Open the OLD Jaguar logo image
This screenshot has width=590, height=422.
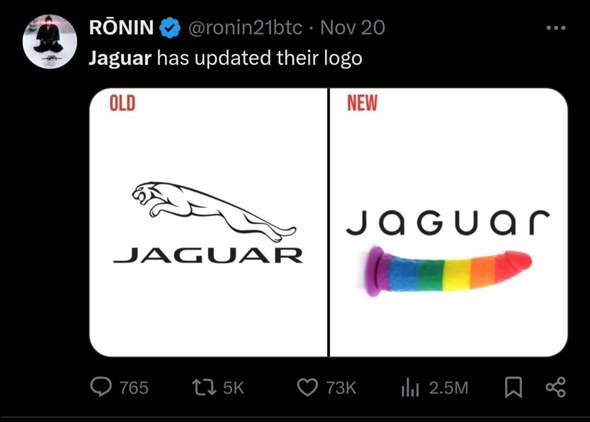click(208, 222)
